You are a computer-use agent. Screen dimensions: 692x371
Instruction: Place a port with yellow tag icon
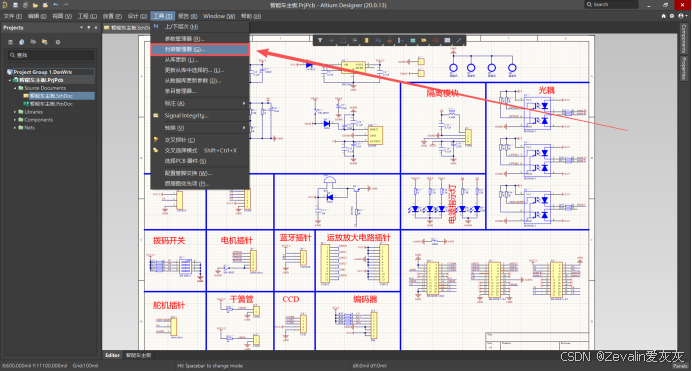pos(424,40)
